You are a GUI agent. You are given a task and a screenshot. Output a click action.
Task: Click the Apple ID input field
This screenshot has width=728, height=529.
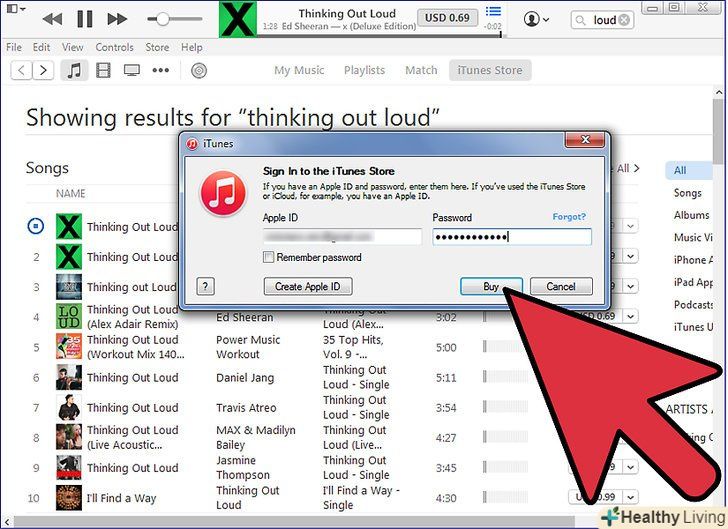pyautogui.click(x=342, y=237)
